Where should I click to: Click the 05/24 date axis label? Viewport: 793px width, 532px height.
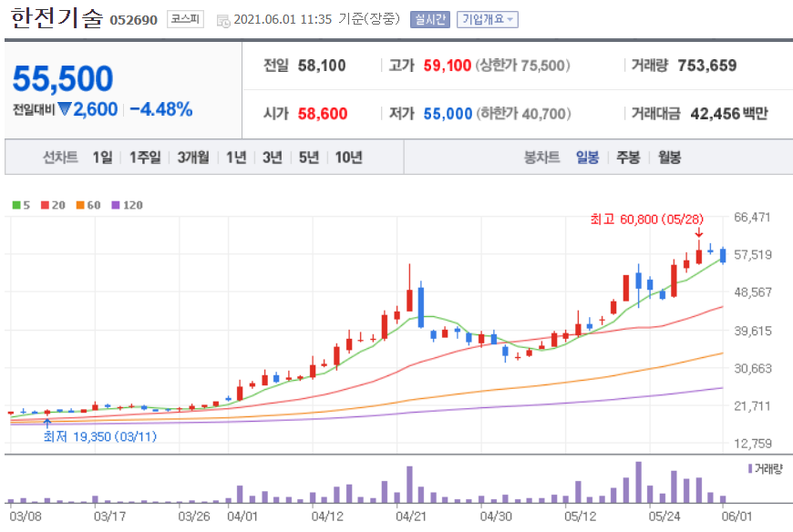coord(664,517)
